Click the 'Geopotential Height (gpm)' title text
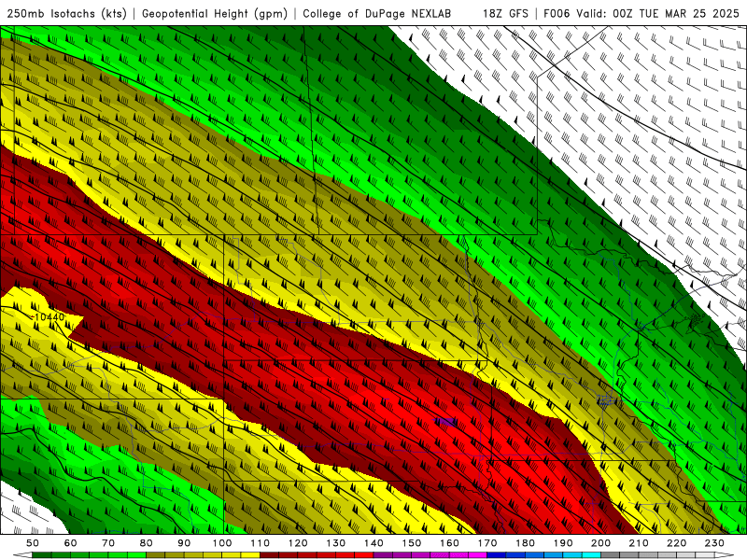The height and width of the screenshot is (560, 747). [x=215, y=14]
